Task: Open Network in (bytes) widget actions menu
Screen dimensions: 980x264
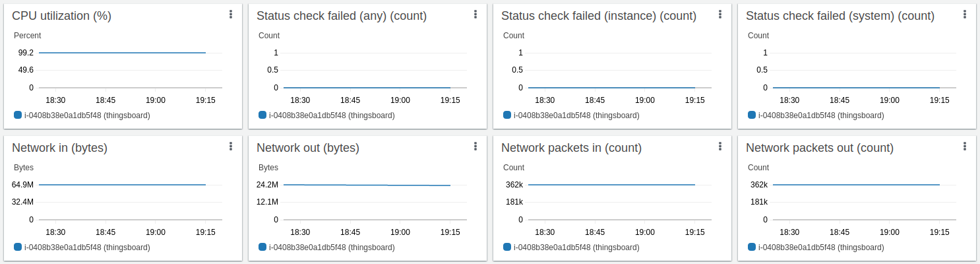Action: [231, 147]
